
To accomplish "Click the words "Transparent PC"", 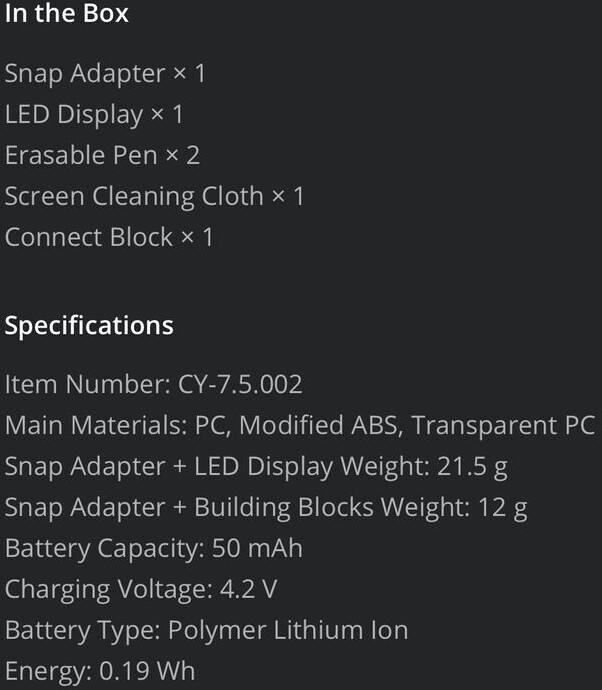I will [503, 426].
